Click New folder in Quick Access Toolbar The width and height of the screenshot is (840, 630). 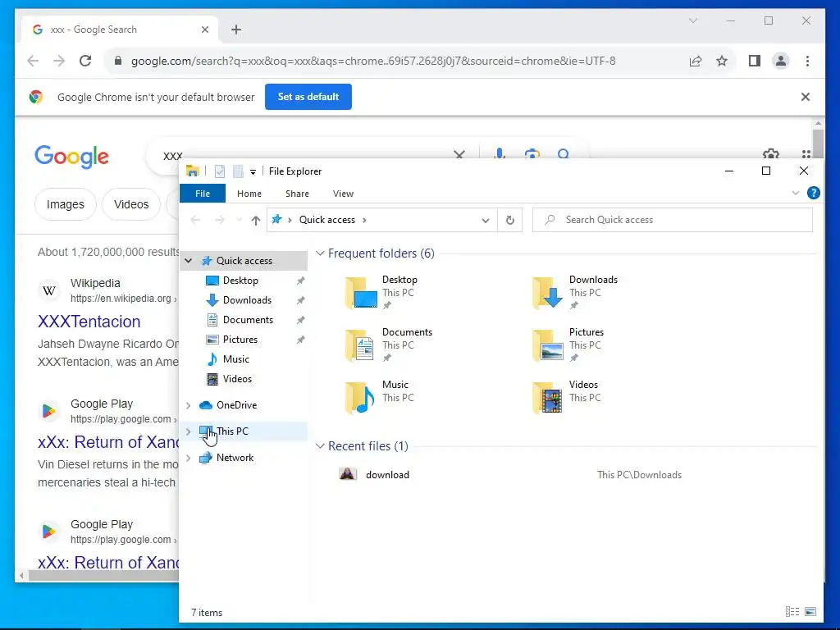click(x=239, y=171)
